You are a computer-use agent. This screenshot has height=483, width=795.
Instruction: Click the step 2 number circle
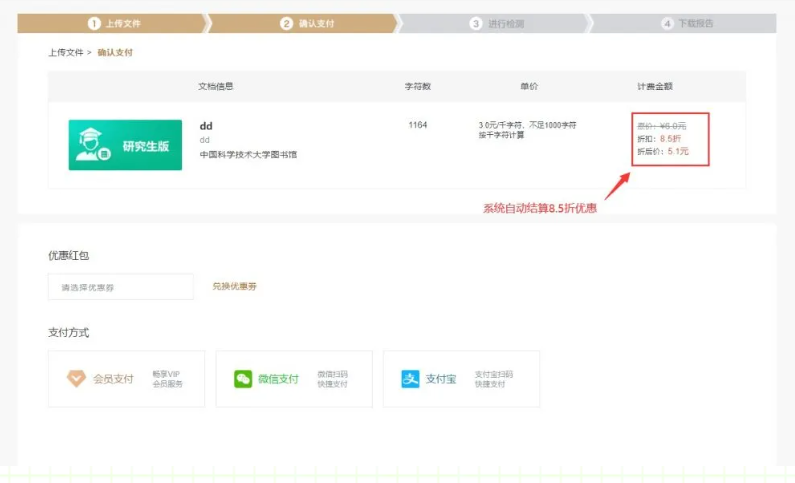[x=287, y=23]
